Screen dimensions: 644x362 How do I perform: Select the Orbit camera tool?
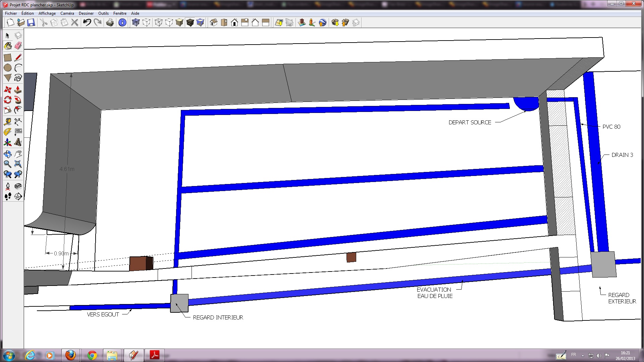click(8, 154)
